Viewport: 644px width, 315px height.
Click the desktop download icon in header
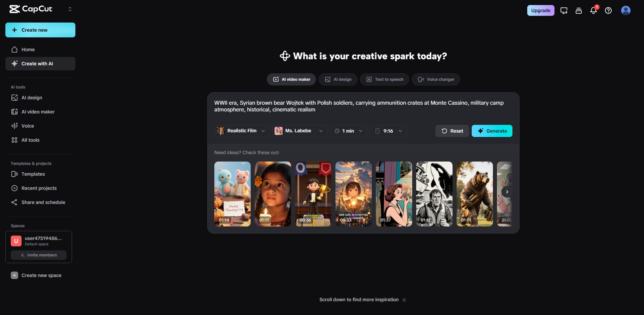tap(564, 10)
